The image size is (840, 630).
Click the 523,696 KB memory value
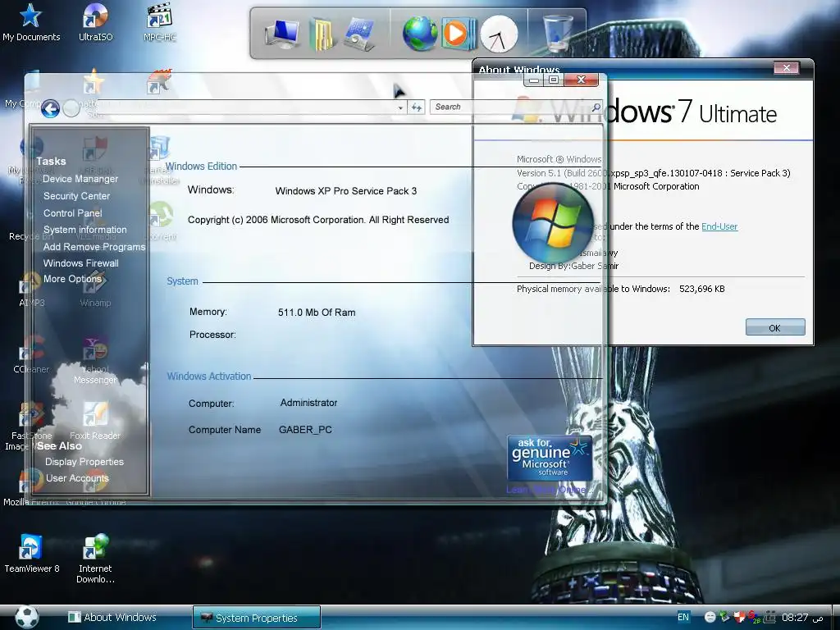coord(702,289)
